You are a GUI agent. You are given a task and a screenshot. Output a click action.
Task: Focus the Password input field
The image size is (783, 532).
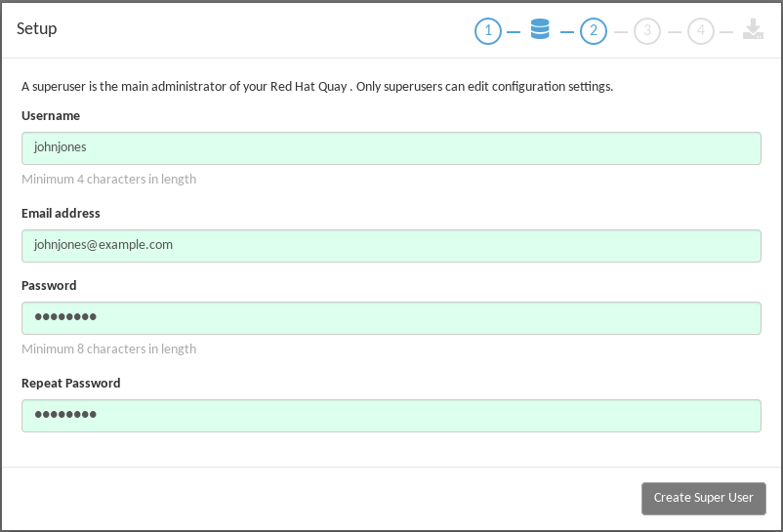391,318
